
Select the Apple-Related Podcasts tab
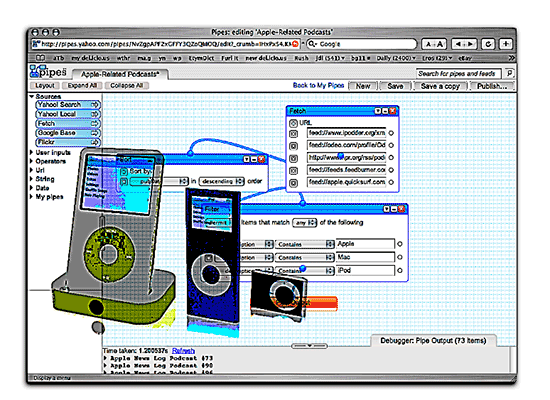(x=120, y=74)
